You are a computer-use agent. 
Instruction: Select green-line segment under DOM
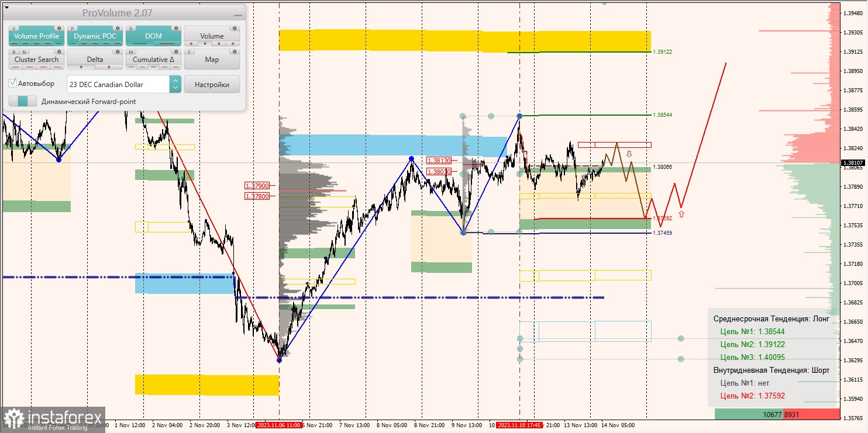coord(140,44)
